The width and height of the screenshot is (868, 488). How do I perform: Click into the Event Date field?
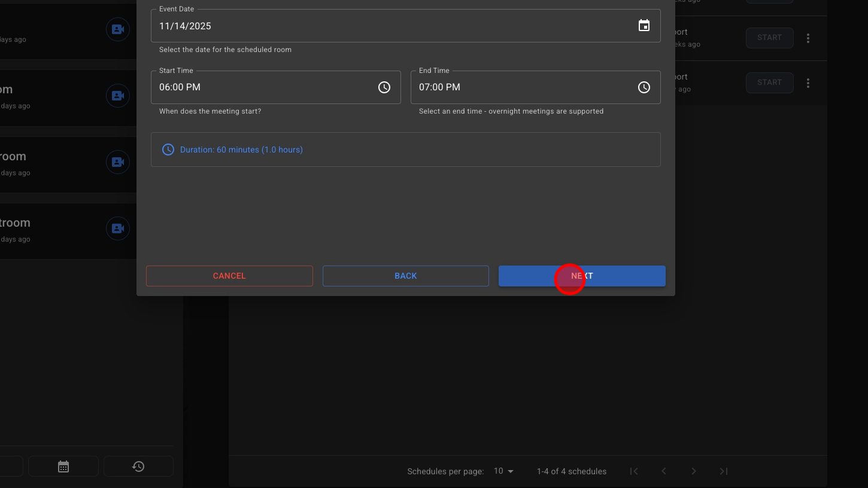(389, 26)
